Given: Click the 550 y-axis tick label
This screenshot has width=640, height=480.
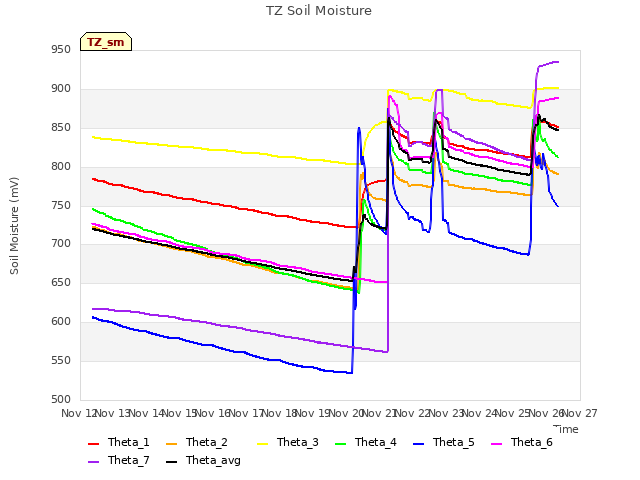Looking at the screenshot, I should pyautogui.click(x=61, y=360).
